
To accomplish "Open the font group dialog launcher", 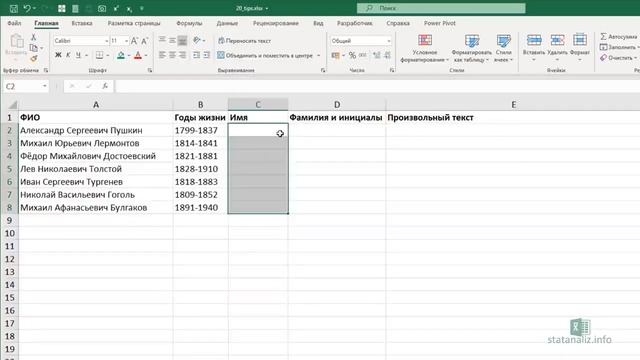I will [x=150, y=70].
